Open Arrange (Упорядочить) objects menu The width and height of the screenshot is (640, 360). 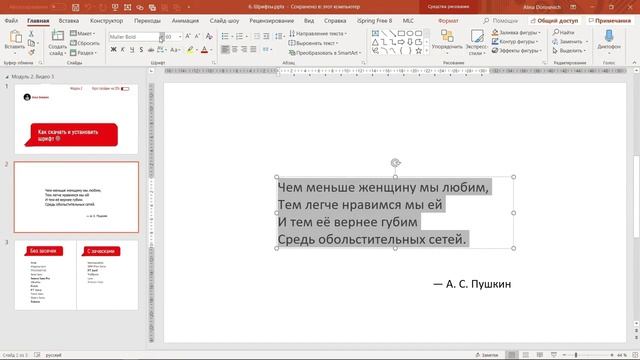[447, 42]
